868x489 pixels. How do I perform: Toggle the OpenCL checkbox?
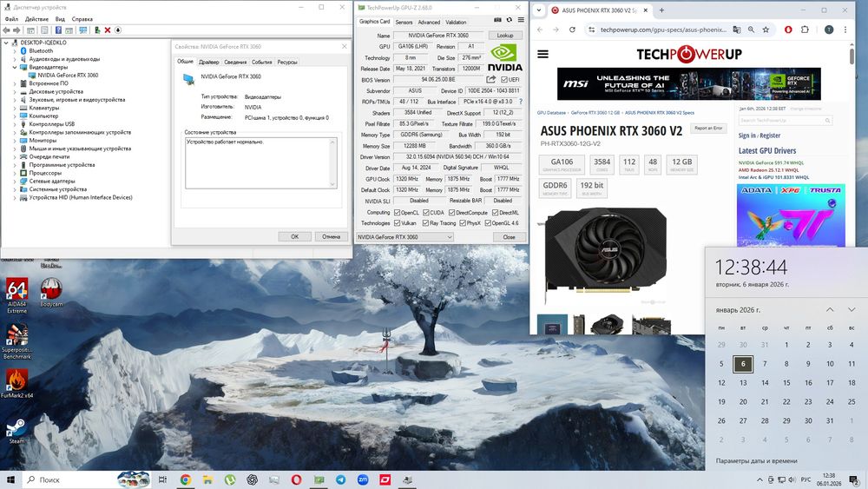(x=397, y=213)
